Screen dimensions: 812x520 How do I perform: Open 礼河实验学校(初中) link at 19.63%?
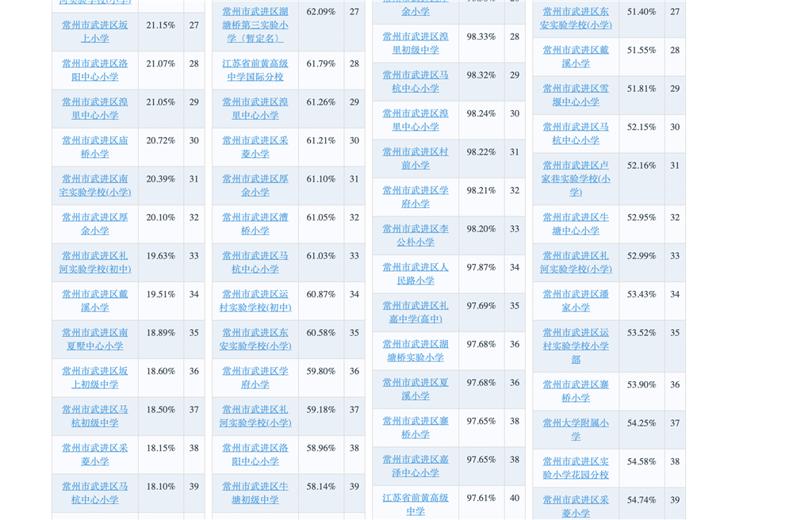[x=95, y=262]
